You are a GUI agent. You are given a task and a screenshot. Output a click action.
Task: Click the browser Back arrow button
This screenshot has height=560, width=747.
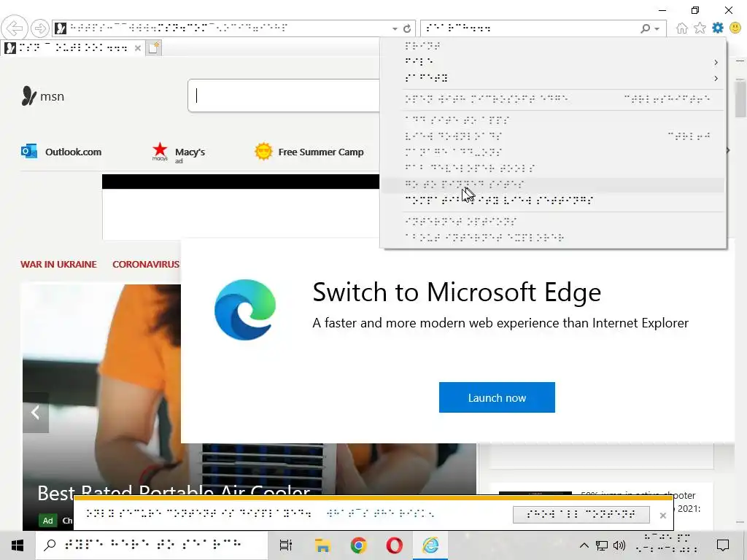click(x=15, y=28)
